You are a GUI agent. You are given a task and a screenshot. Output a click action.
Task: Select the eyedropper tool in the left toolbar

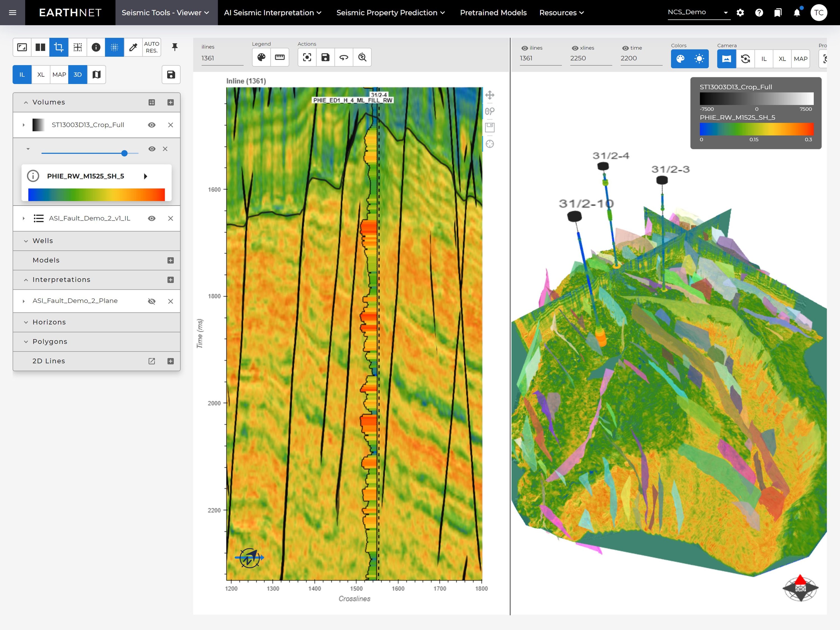point(133,47)
